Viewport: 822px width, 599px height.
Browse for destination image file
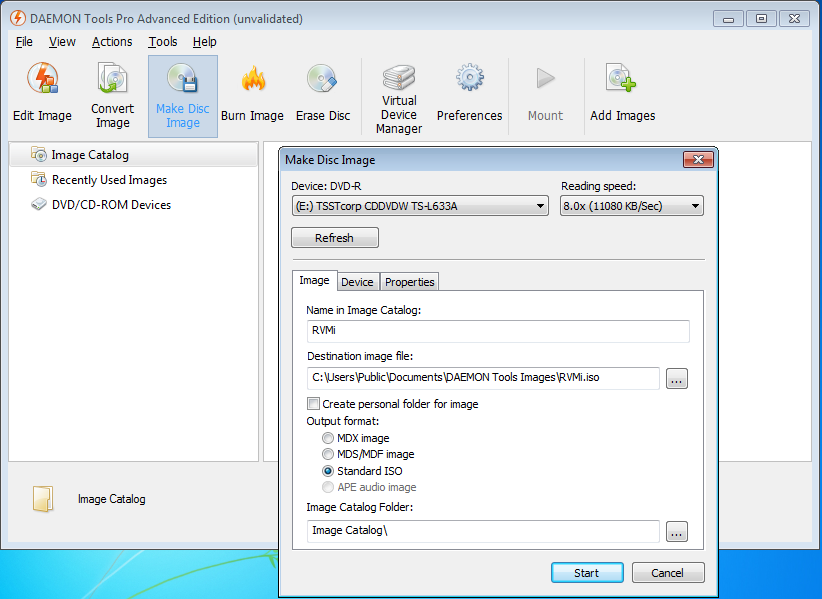point(677,378)
